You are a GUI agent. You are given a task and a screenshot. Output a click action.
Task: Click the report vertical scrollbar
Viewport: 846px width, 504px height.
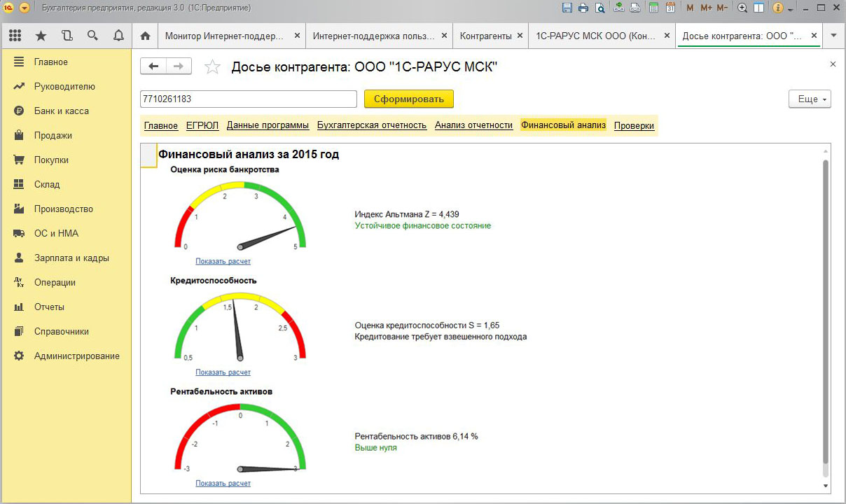[826, 311]
